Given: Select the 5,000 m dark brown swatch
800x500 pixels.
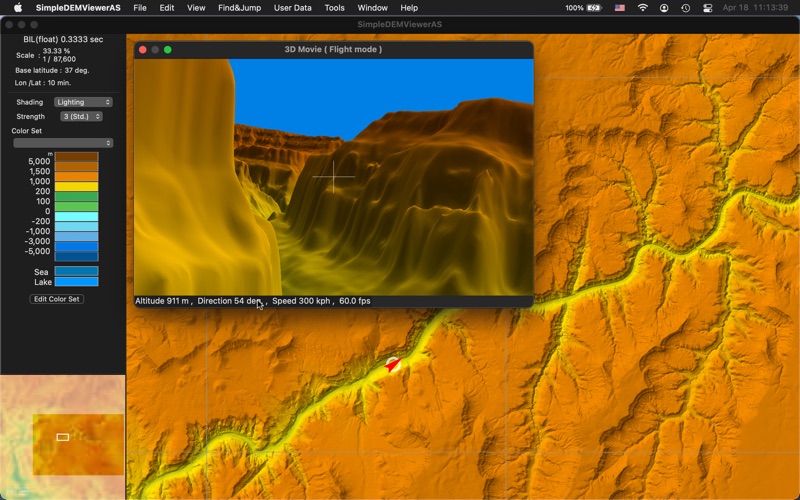Looking at the screenshot, I should (77, 157).
